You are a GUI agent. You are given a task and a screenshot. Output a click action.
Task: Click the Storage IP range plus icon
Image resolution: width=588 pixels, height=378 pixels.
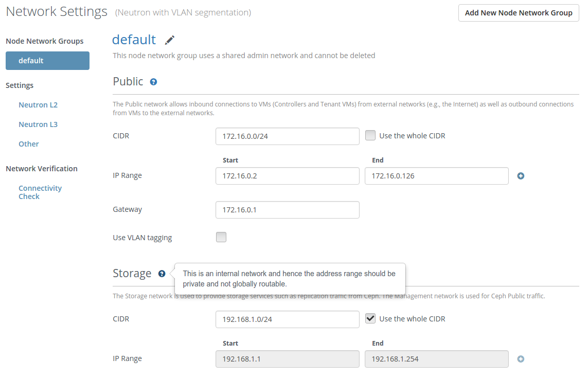[521, 359]
